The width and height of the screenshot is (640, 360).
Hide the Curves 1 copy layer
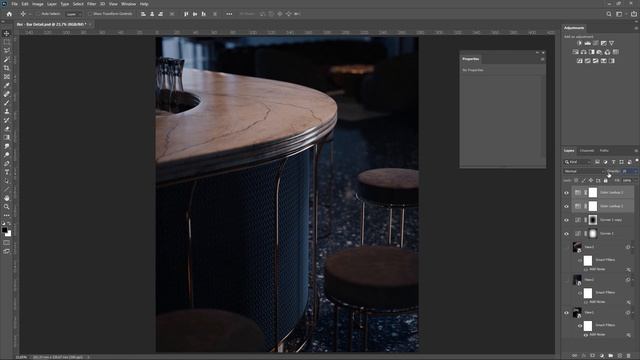pyautogui.click(x=566, y=220)
